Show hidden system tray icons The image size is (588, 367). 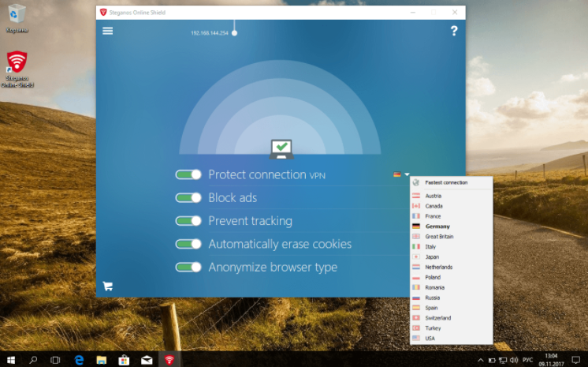tap(480, 361)
